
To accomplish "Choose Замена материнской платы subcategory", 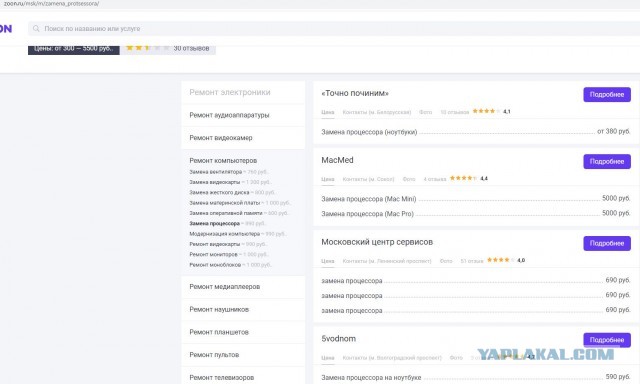I will pyautogui.click(x=224, y=203).
